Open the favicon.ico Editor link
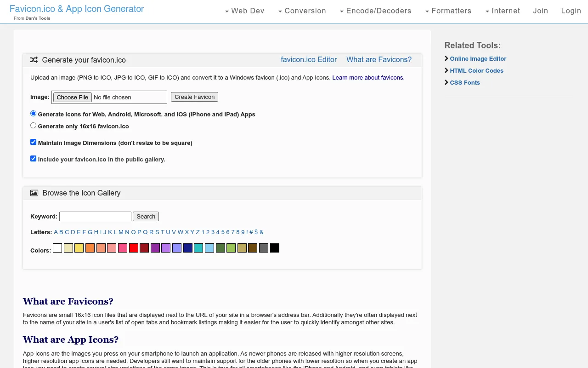 pos(309,59)
